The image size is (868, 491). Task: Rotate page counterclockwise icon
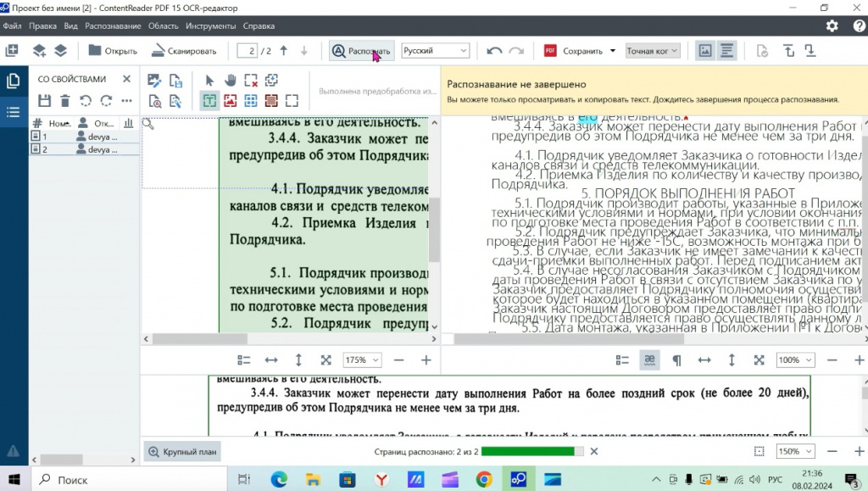tap(86, 101)
